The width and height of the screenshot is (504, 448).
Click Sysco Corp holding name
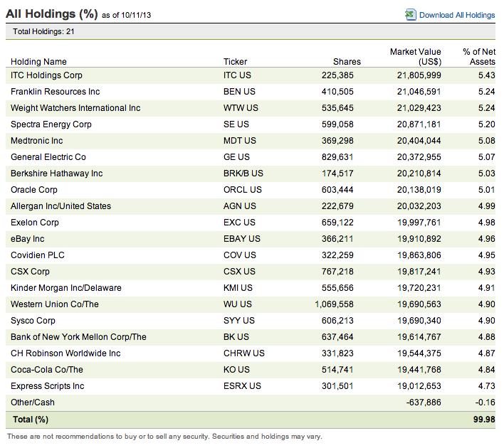point(33,321)
